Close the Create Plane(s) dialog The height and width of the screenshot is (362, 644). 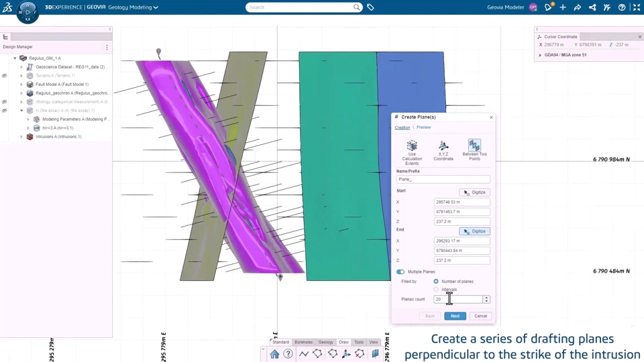pyautogui.click(x=491, y=117)
